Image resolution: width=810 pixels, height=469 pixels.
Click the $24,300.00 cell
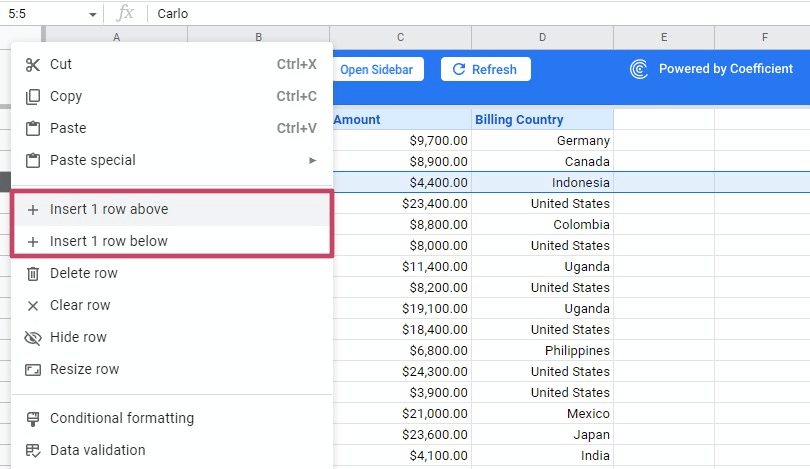[x=402, y=371]
